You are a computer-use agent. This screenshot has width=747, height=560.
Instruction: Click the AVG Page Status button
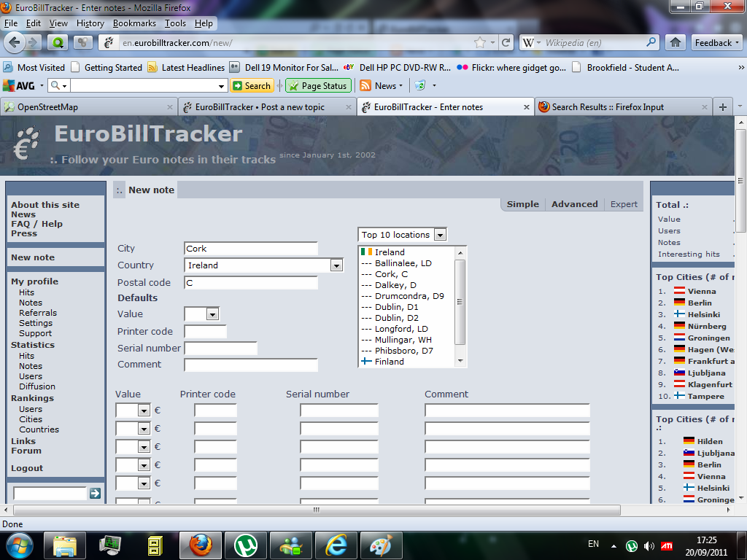coord(318,86)
